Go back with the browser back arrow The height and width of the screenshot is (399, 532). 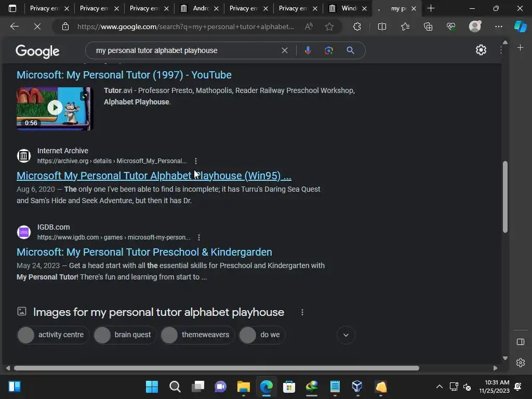(x=14, y=26)
